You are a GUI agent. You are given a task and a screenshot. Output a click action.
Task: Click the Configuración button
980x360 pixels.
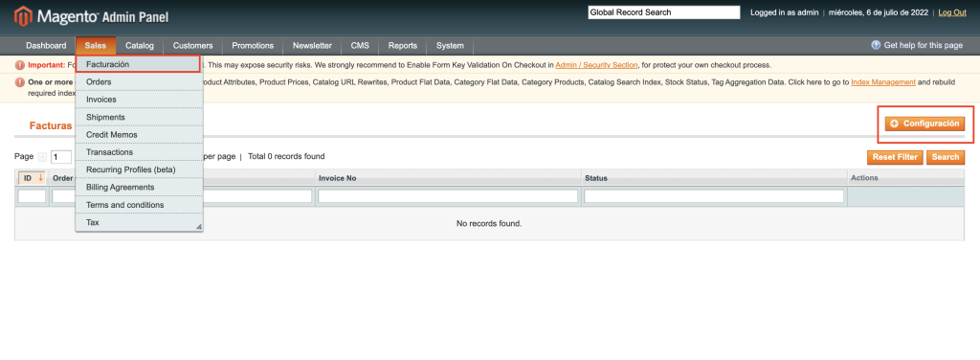point(925,124)
